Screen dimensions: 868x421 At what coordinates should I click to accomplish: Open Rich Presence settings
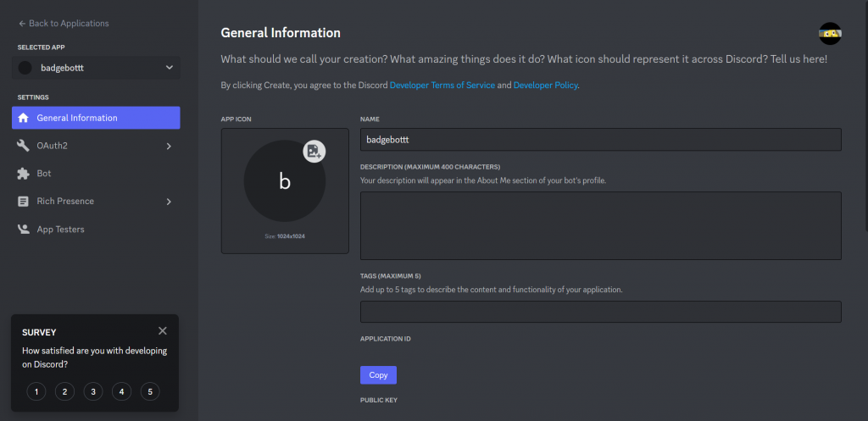click(96, 202)
